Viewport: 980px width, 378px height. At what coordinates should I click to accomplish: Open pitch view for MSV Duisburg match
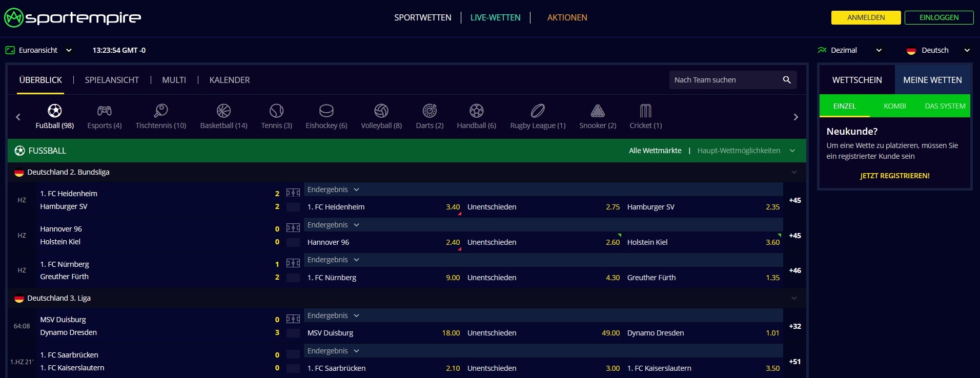tap(293, 319)
